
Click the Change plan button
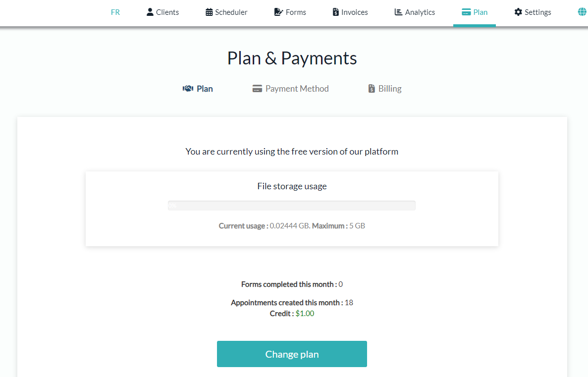[x=292, y=354]
